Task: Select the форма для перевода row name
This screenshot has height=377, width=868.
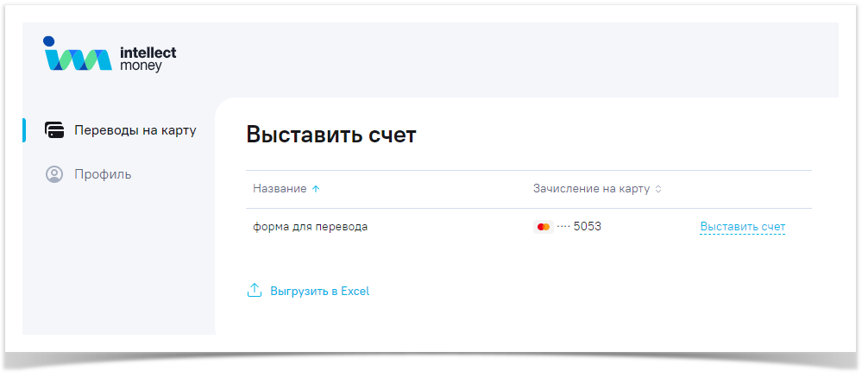Action: [x=310, y=227]
